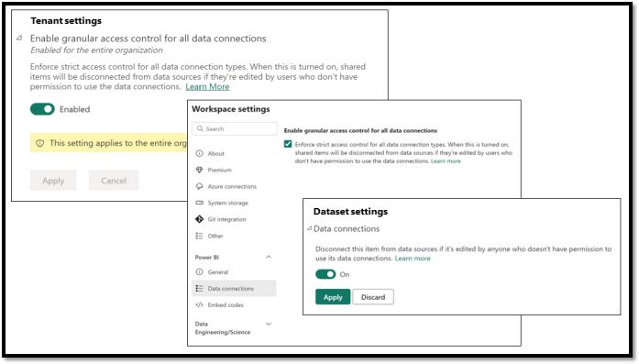Collapse the Power BI section chevron
The image size is (639, 364).
click(x=269, y=257)
